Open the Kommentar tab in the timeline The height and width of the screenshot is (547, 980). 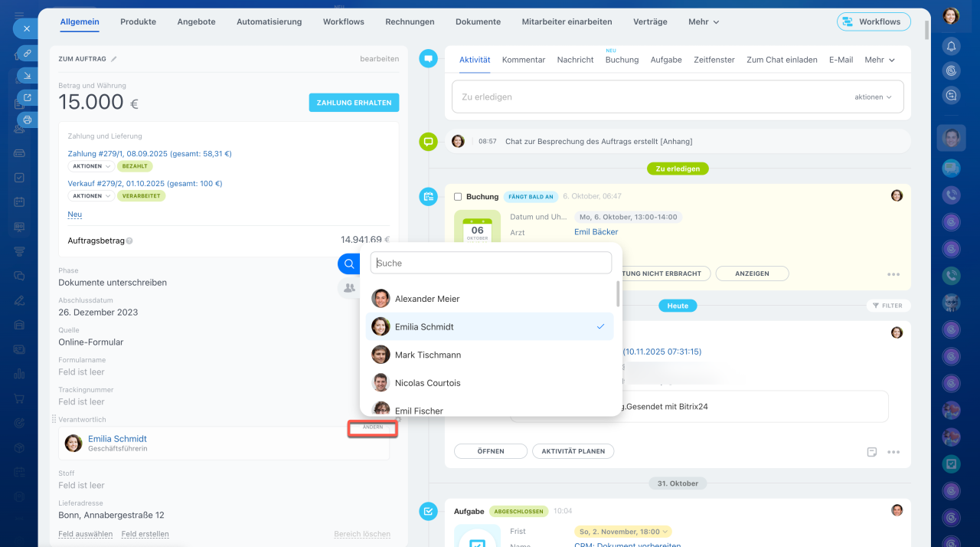(524, 60)
